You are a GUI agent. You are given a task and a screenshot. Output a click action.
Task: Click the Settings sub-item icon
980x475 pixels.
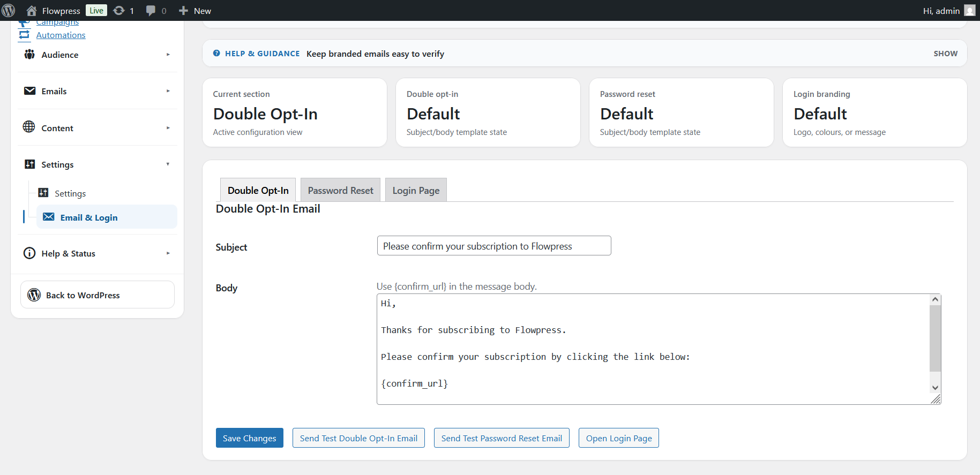43,193
